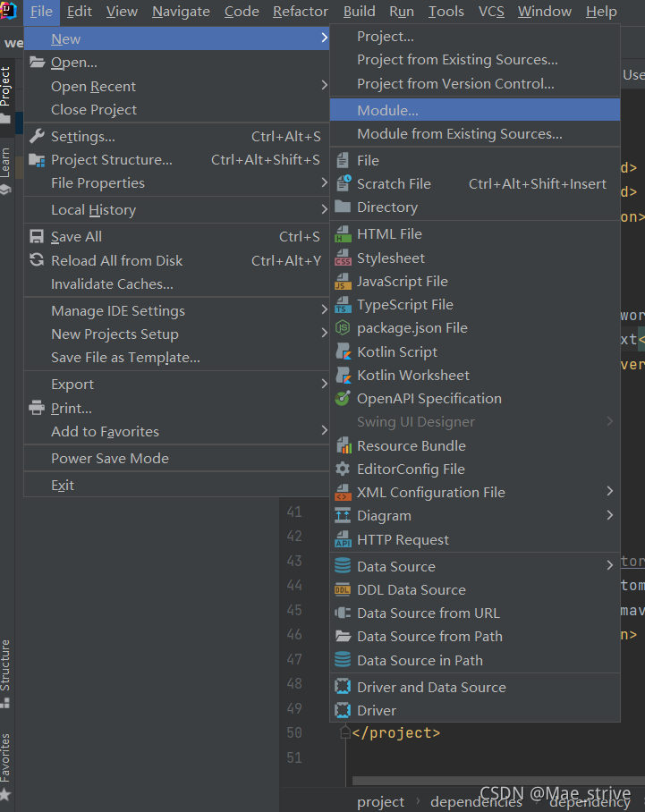Click the XML Configuration File icon

tap(343, 493)
